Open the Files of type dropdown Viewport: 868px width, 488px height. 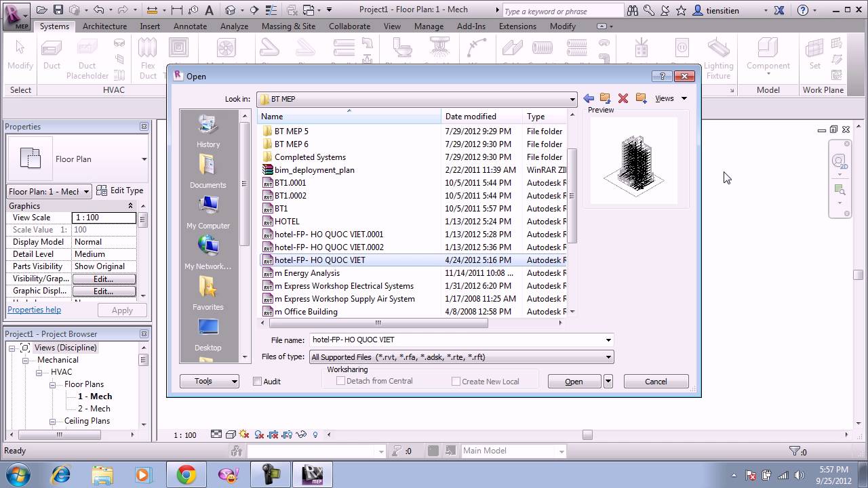(x=608, y=357)
